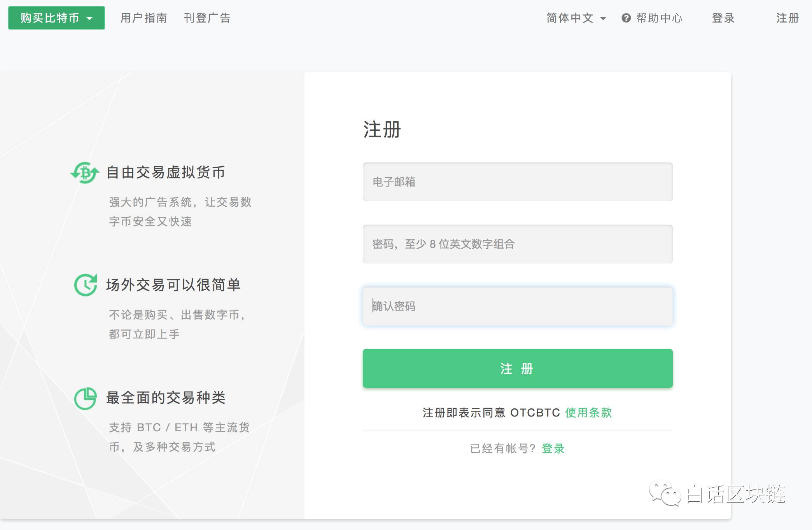Click 注册 in the top navigation
This screenshot has height=530, width=812.
click(787, 18)
